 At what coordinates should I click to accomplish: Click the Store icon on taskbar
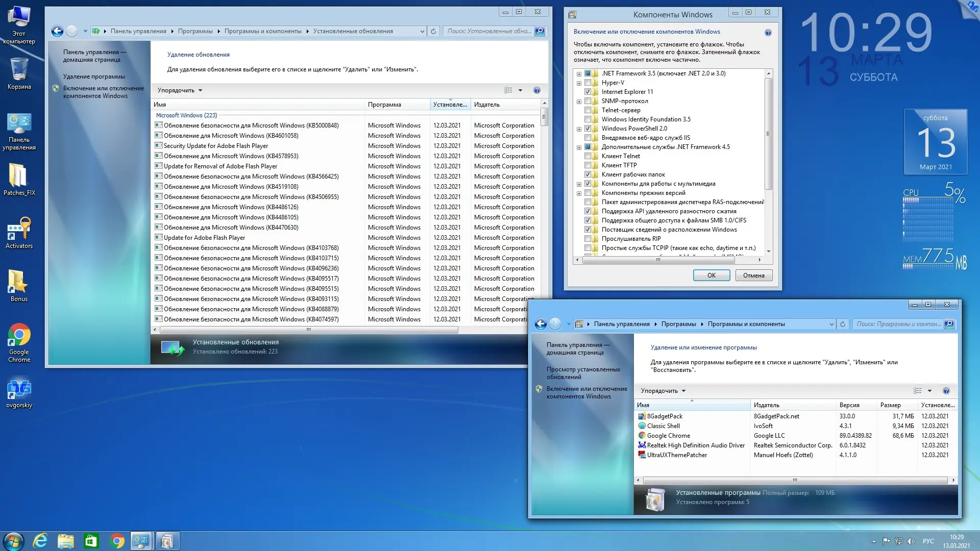(91, 541)
